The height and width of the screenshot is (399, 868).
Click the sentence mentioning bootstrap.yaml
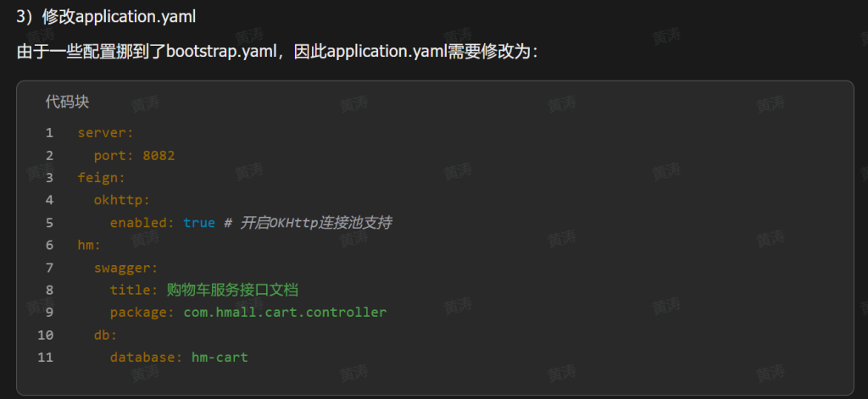277,52
